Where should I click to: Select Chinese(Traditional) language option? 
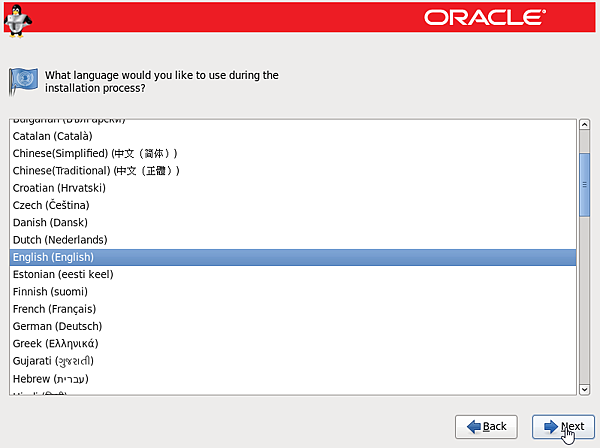[x=96, y=171]
